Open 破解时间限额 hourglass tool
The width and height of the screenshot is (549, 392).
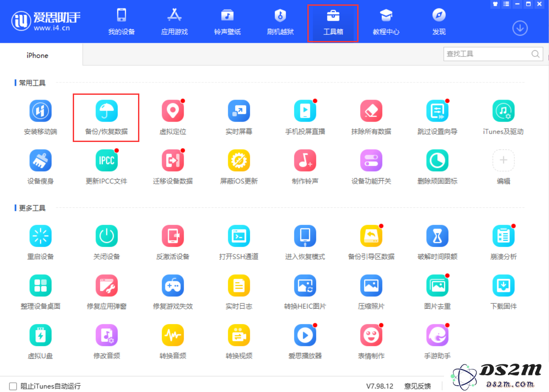point(437,236)
